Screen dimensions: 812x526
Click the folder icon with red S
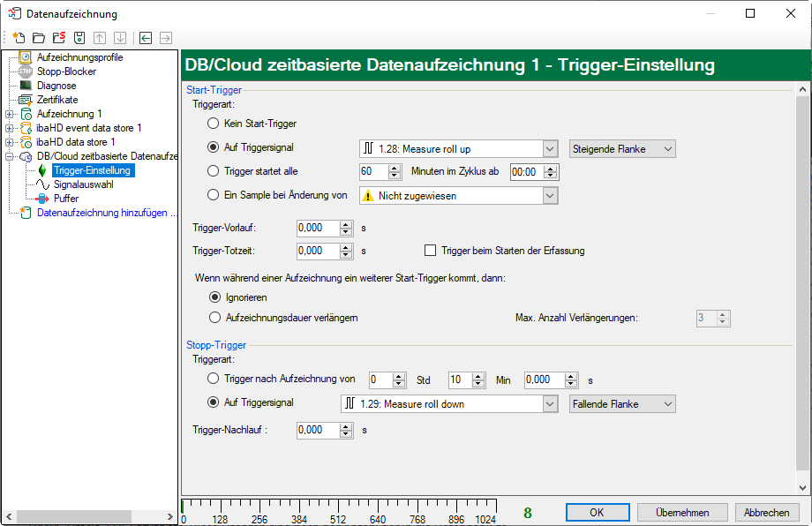click(x=59, y=38)
